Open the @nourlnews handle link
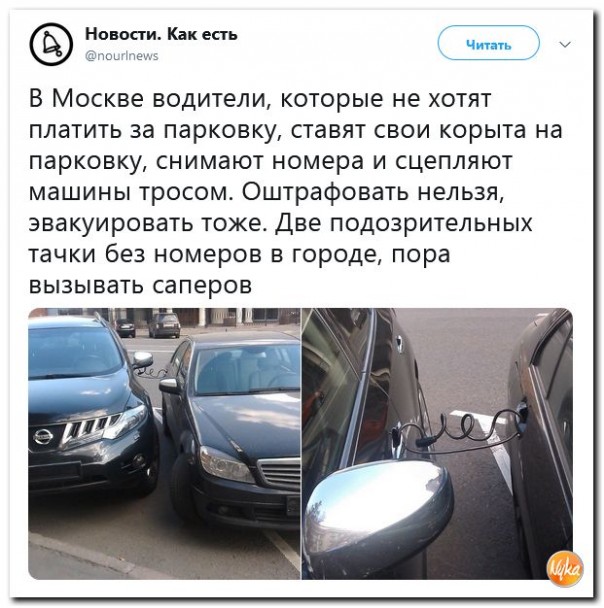The image size is (604, 608). coord(122,56)
